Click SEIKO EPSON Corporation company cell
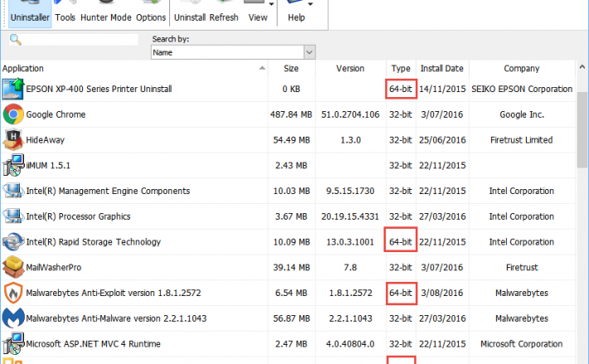Screen dimensions: 589x364 click(x=522, y=89)
